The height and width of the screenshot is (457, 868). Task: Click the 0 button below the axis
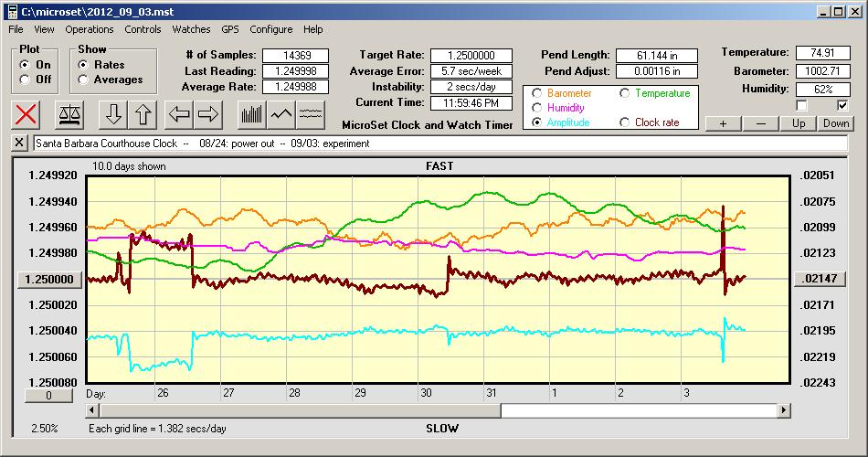(48, 396)
